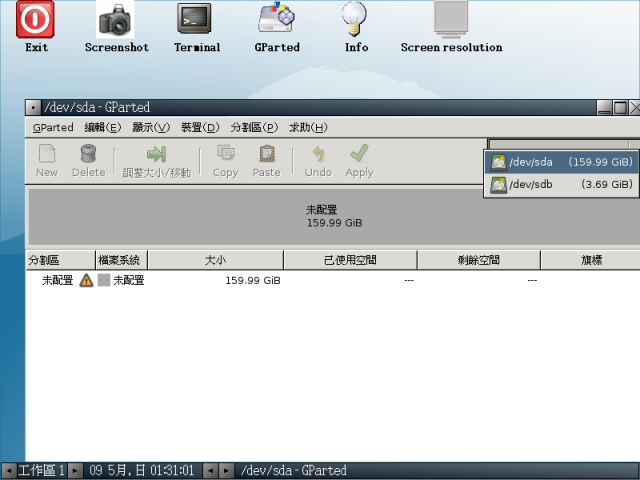Click the /dev/sda - GParted taskbar entry
Image resolution: width=640 pixels, height=480 pixels.
(293, 471)
